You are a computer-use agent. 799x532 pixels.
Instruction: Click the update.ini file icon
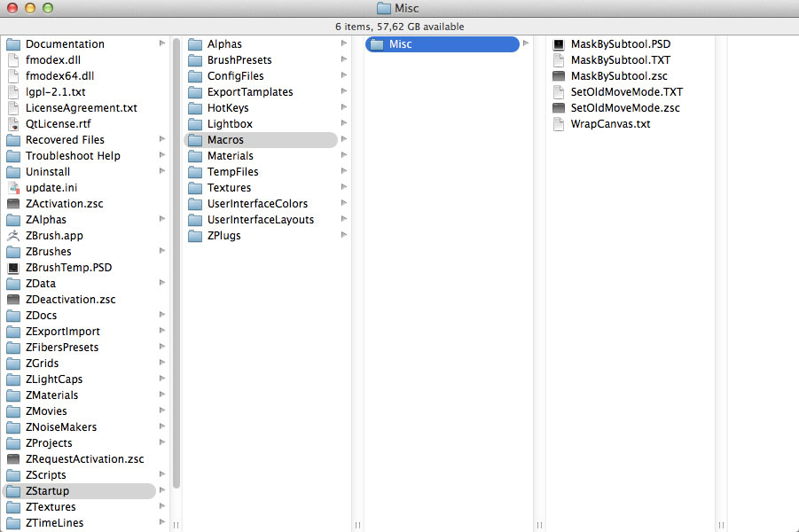[13, 187]
